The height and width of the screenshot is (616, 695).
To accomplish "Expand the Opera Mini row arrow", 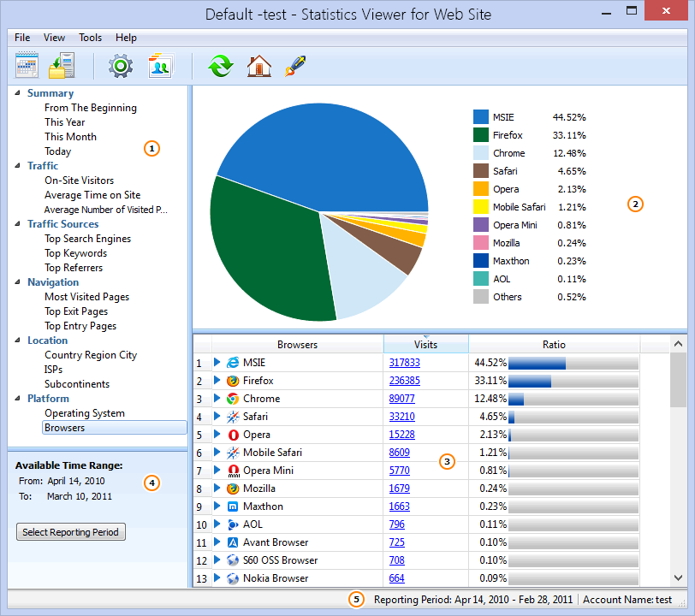I will pyautogui.click(x=217, y=470).
